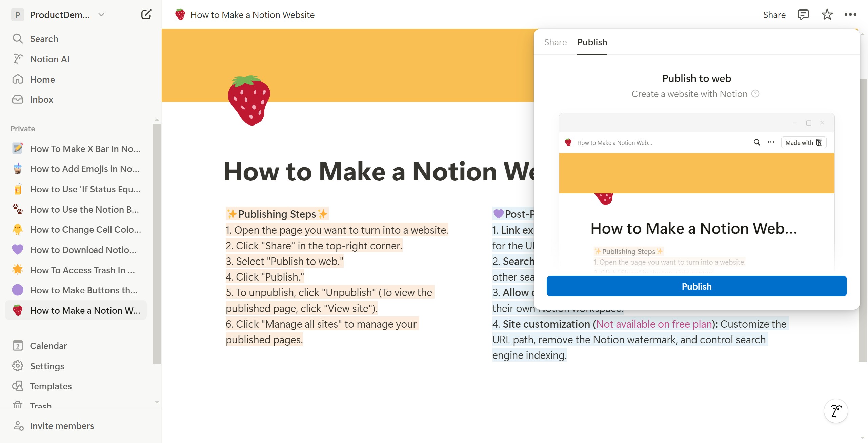Image resolution: width=868 pixels, height=443 pixels.
Task: Click '4. Click "Publish."' line
Action: 265,277
